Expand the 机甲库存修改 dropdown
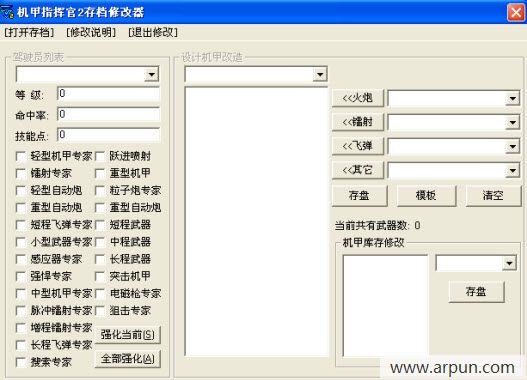Viewport: 527px width, 380px height. point(509,263)
